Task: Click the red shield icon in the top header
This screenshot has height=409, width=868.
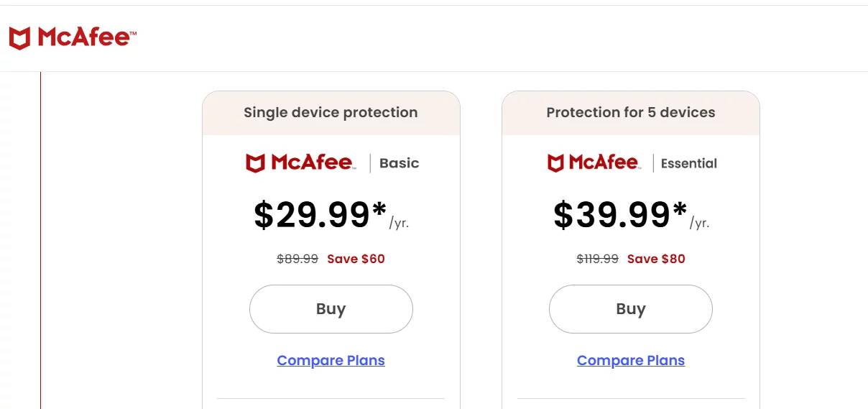Action: 19,38
